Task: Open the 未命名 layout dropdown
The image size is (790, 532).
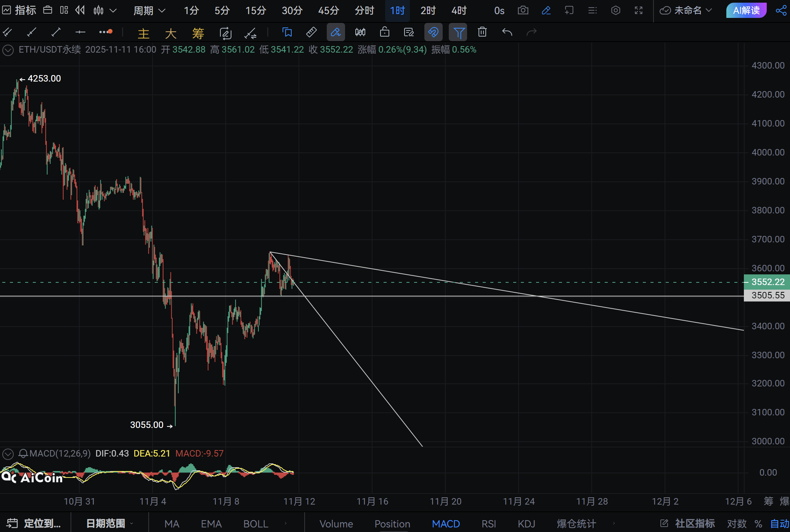Action: coord(687,10)
